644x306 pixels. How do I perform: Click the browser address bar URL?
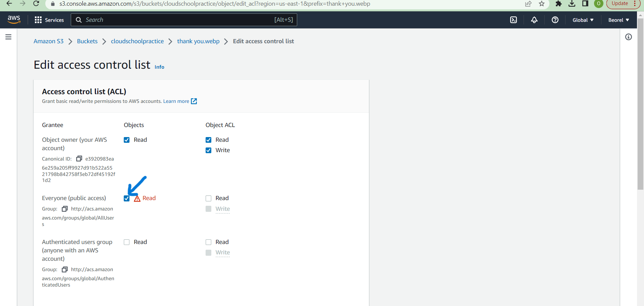coord(215,4)
